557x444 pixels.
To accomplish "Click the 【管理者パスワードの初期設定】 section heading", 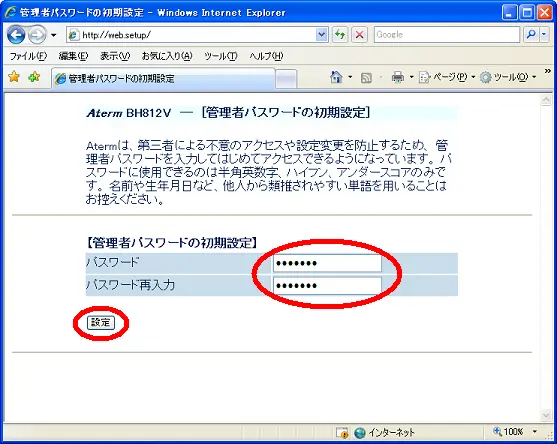I will coord(171,243).
